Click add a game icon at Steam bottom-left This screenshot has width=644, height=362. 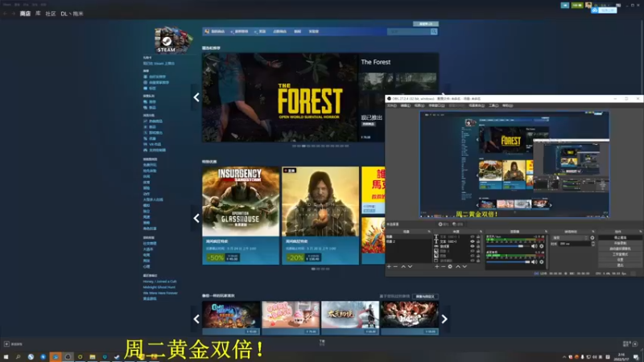click(6, 344)
